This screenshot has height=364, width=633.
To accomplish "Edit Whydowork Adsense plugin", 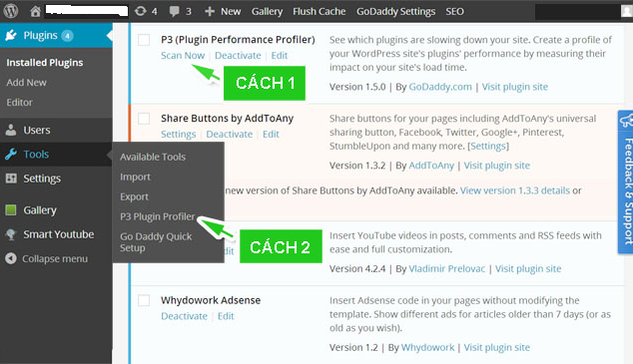I will click(226, 316).
